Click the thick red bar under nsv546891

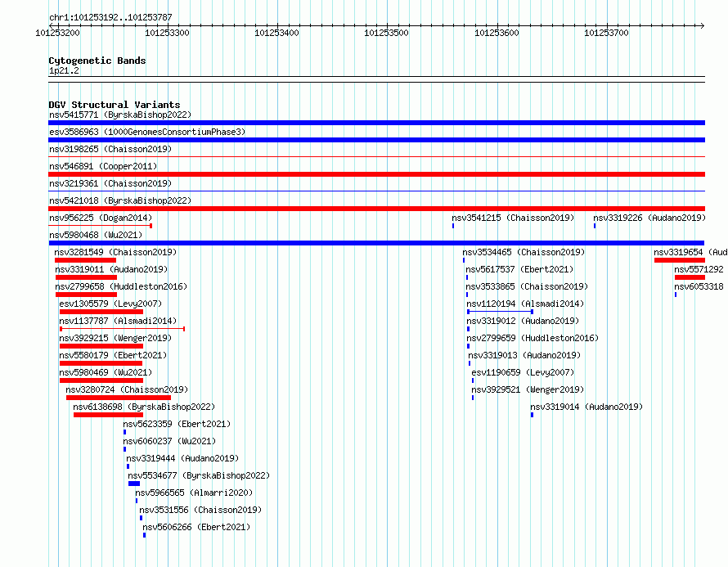[x=376, y=174]
